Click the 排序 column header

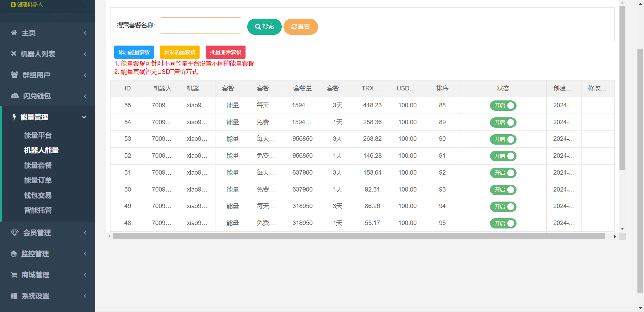tap(442, 88)
